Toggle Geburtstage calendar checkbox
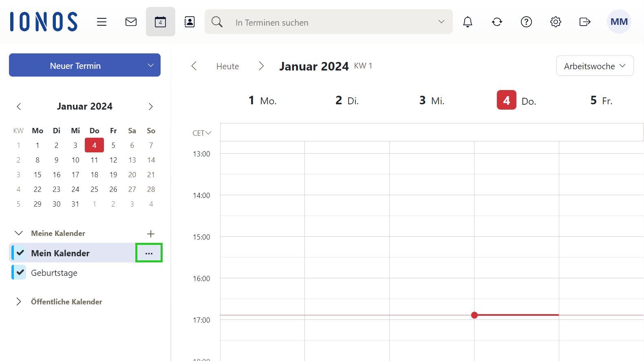 (x=20, y=272)
